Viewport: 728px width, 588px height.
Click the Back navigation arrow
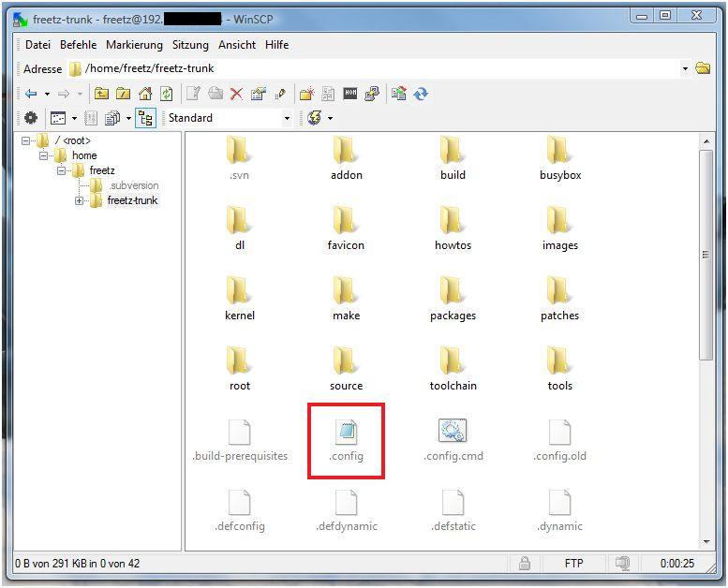point(31,94)
